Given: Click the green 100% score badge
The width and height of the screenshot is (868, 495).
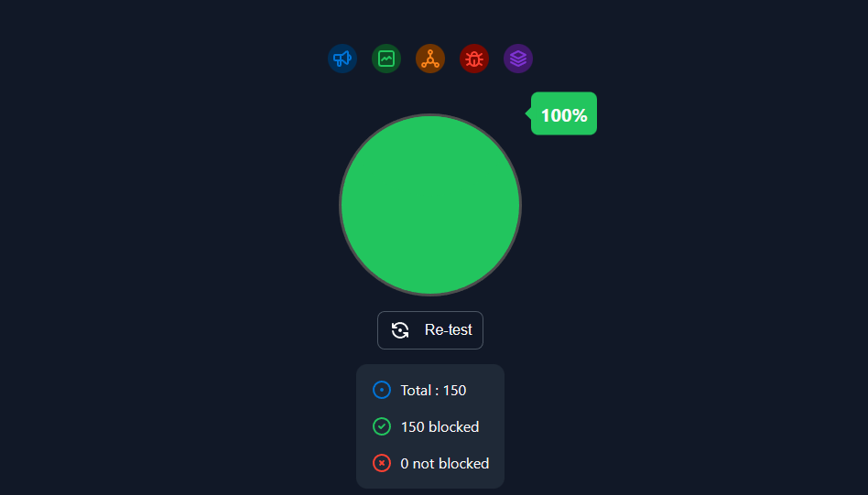Looking at the screenshot, I should (x=564, y=114).
